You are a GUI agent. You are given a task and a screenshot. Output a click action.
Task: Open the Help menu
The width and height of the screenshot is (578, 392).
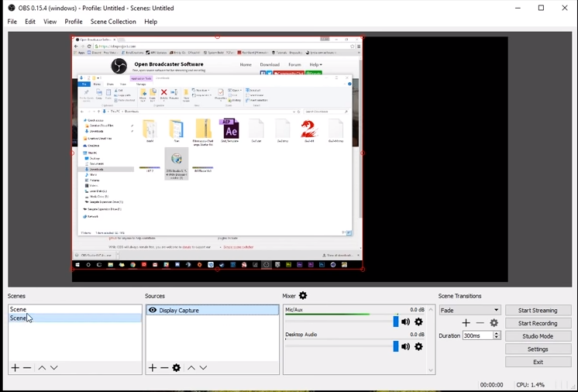click(x=150, y=22)
